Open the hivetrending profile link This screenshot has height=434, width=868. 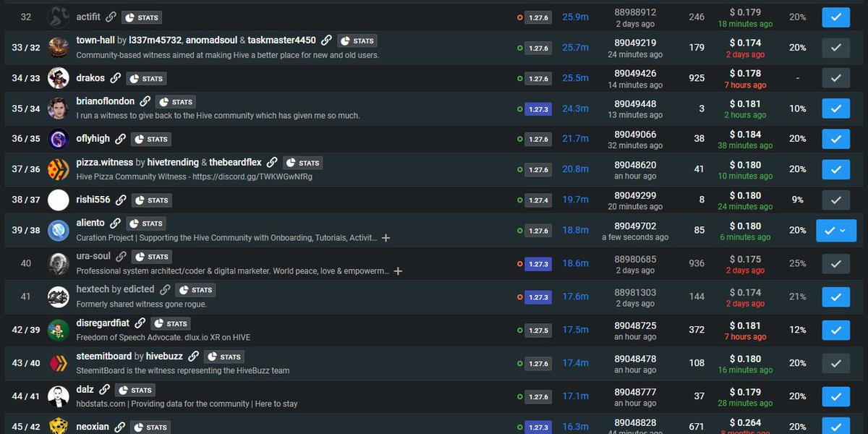(x=173, y=163)
